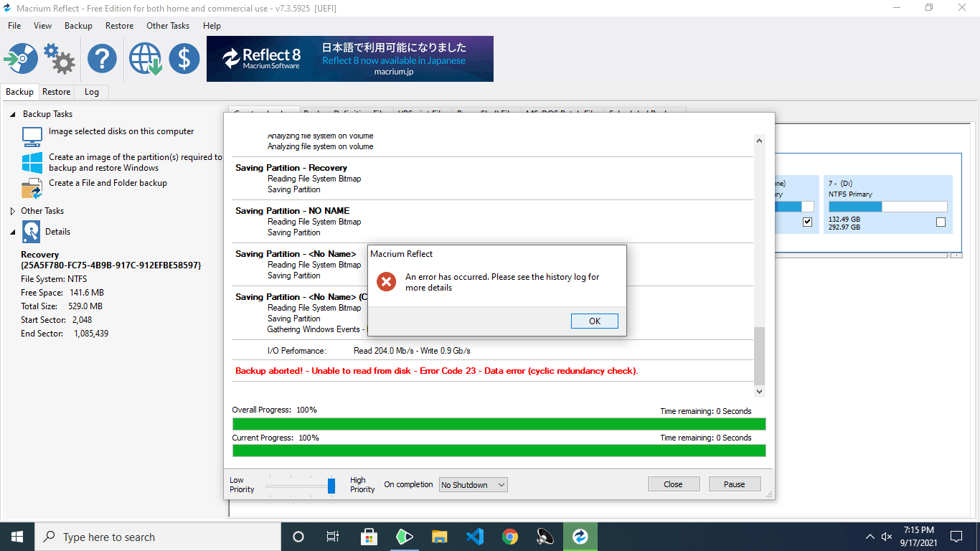Click Macrium Reflect taskbar icon
This screenshot has width=980, height=551.
tap(580, 537)
